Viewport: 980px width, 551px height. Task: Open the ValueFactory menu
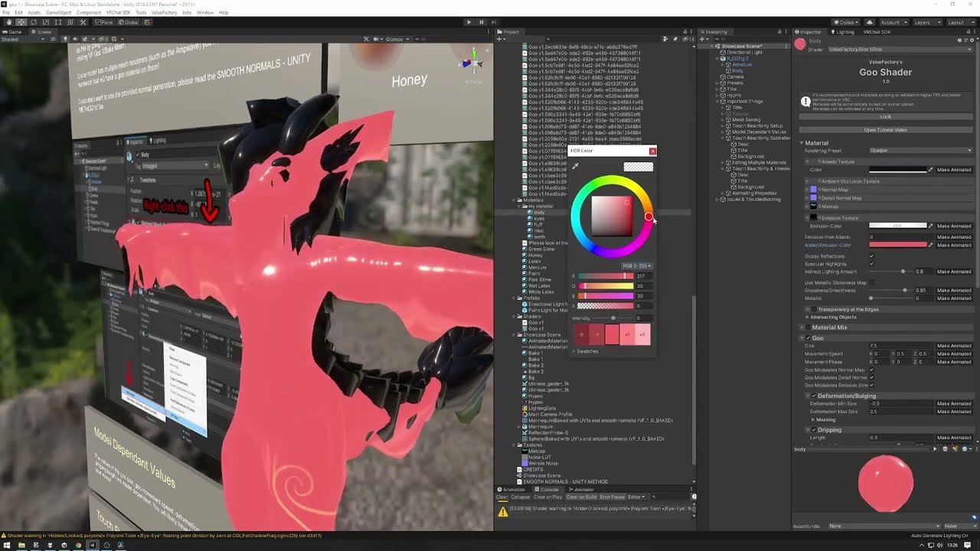(165, 12)
